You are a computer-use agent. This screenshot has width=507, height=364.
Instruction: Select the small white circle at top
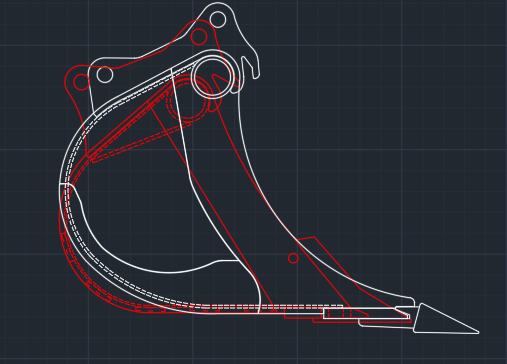(218, 19)
